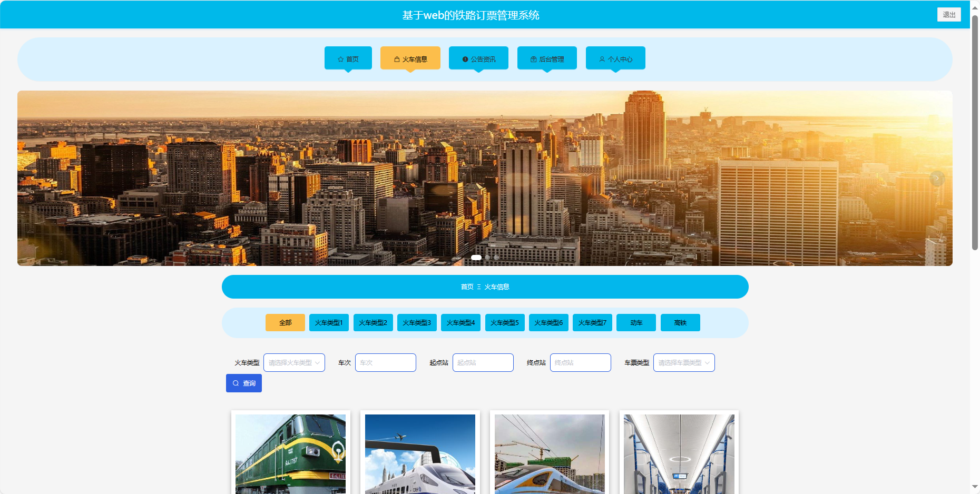Click the 退出 logout button

(x=949, y=15)
